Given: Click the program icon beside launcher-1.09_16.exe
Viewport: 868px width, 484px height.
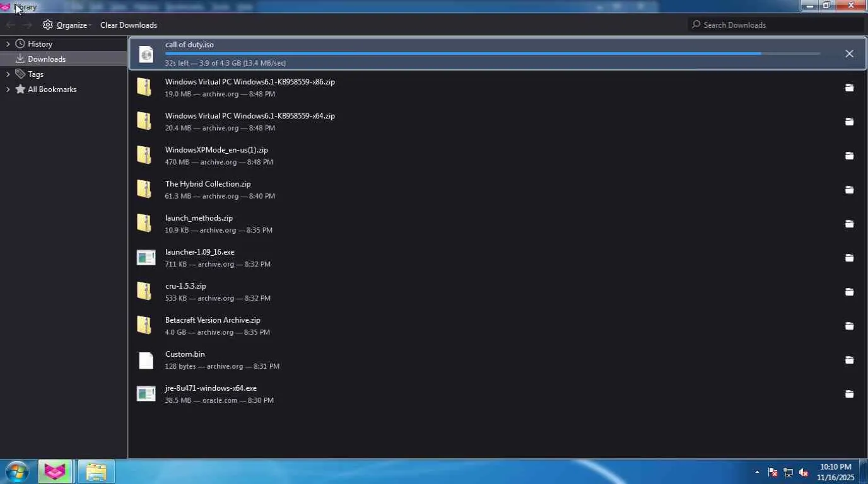Looking at the screenshot, I should click(146, 258).
